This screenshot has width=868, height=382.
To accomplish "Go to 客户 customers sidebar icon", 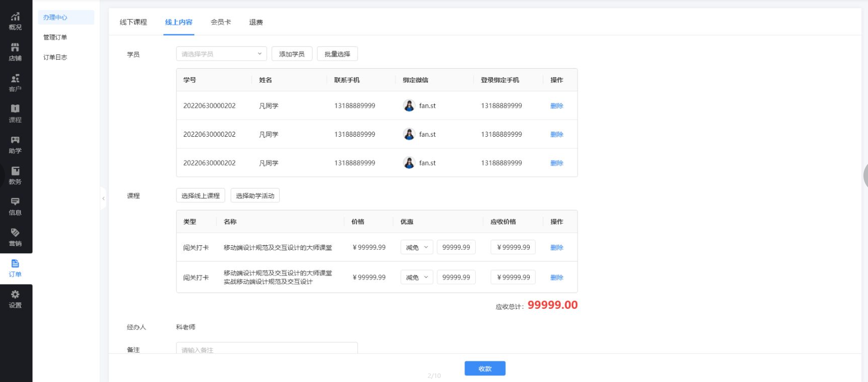I will 15,83.
